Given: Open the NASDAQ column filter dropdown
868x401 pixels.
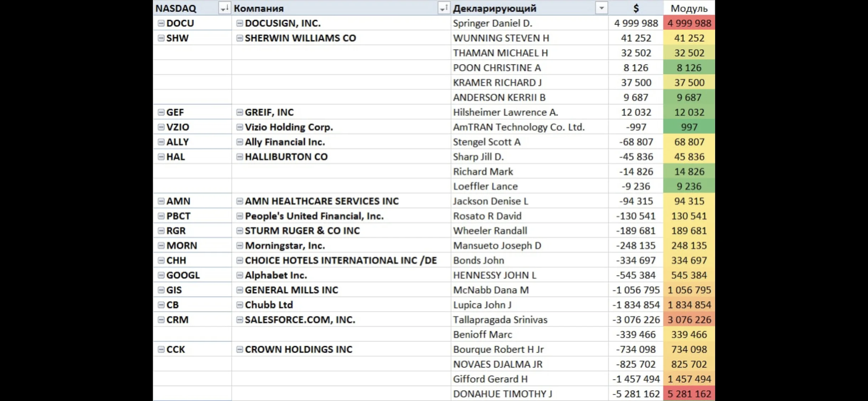Looking at the screenshot, I should [224, 8].
